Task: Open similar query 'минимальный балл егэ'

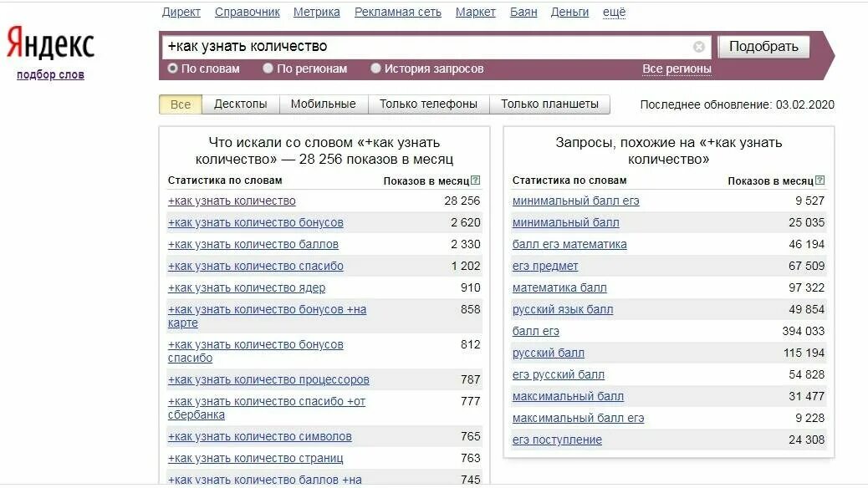Action: coord(575,201)
